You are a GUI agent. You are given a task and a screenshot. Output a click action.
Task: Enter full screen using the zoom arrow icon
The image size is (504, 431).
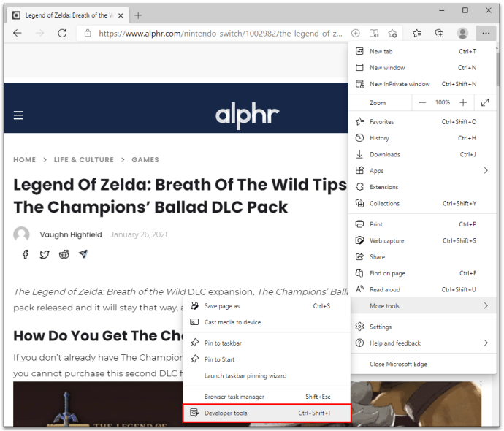[x=485, y=102]
